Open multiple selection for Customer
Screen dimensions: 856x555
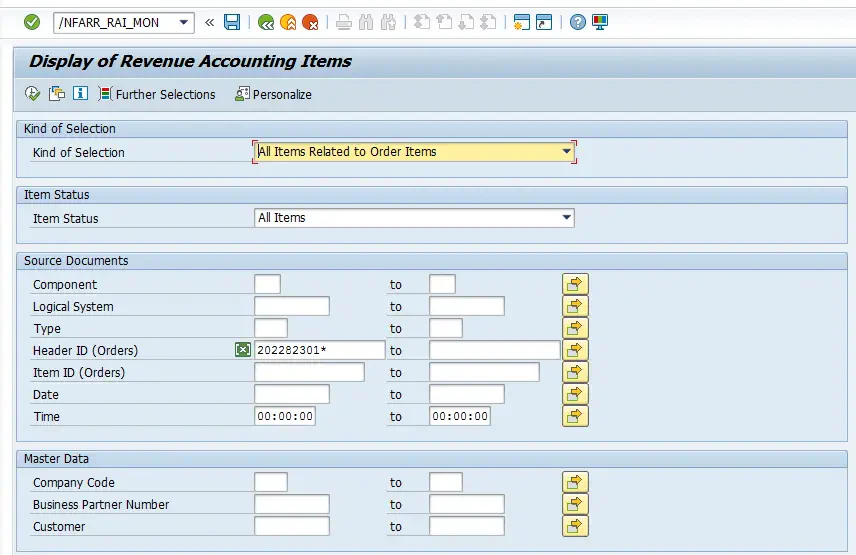click(x=575, y=526)
